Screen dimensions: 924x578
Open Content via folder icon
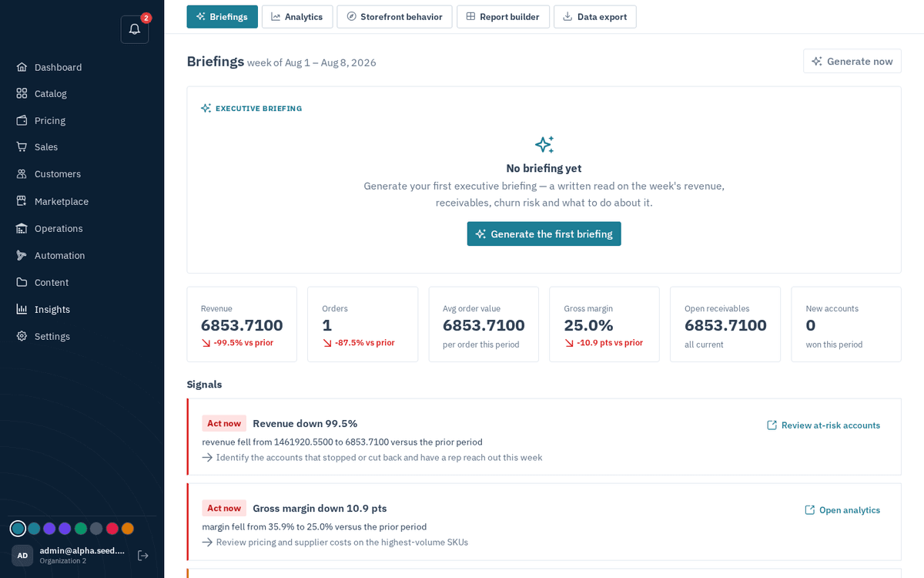(22, 282)
